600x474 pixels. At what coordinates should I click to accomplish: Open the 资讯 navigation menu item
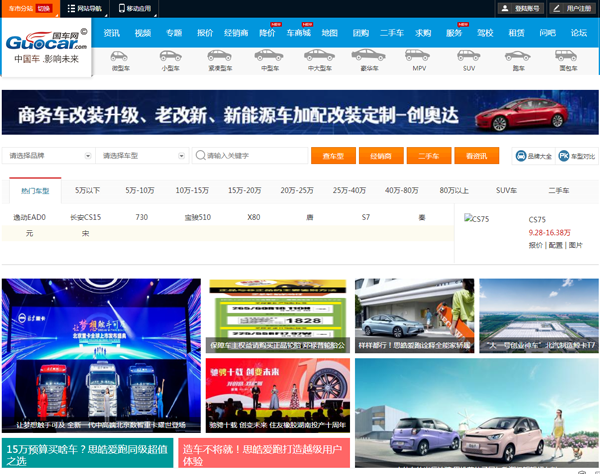[x=112, y=33]
